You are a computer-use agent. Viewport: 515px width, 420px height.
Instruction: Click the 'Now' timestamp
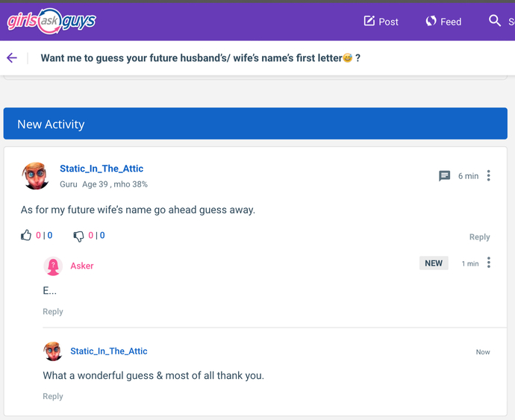pos(483,352)
